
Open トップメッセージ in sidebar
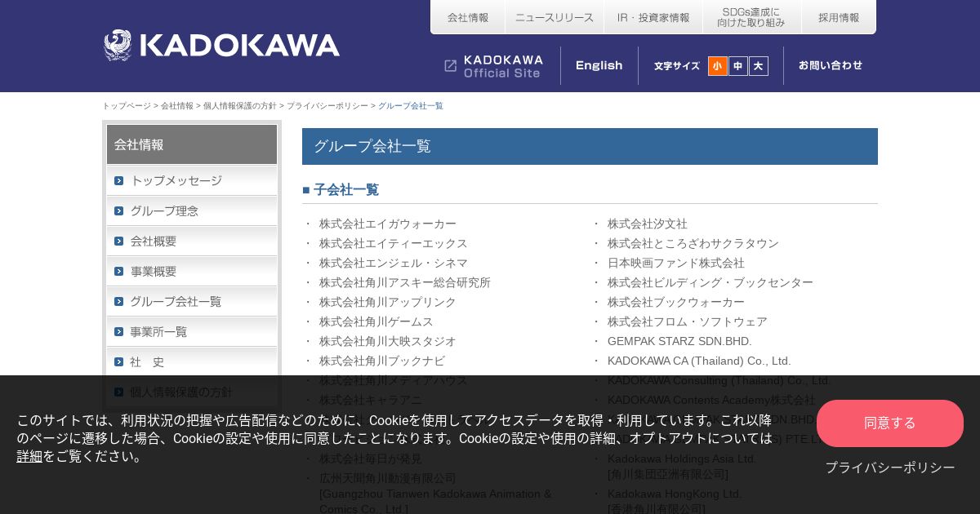(192, 180)
